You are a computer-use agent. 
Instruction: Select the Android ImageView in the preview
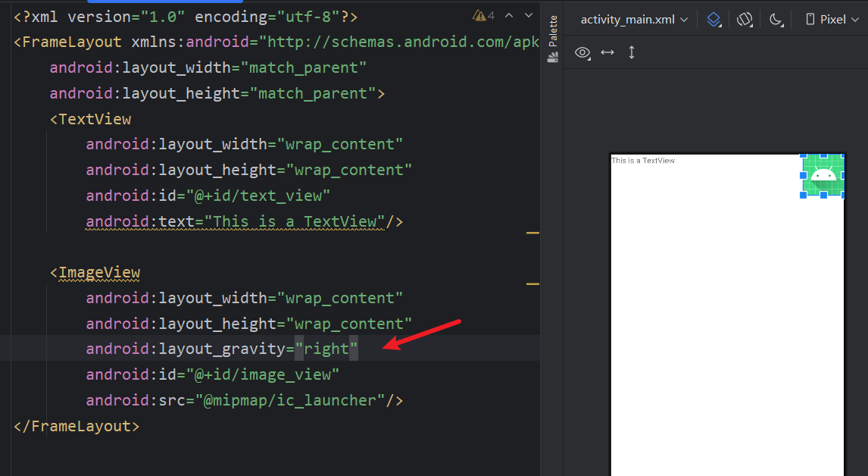823,175
